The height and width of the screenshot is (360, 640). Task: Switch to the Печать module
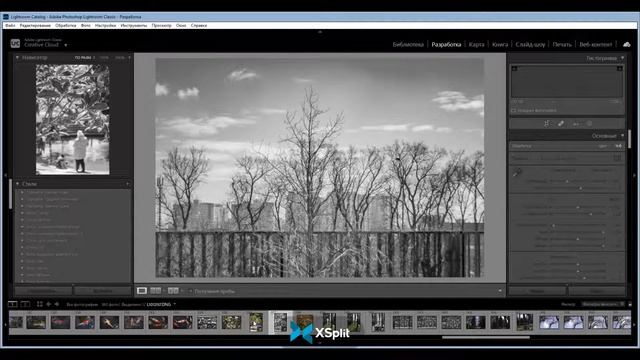click(x=562, y=44)
